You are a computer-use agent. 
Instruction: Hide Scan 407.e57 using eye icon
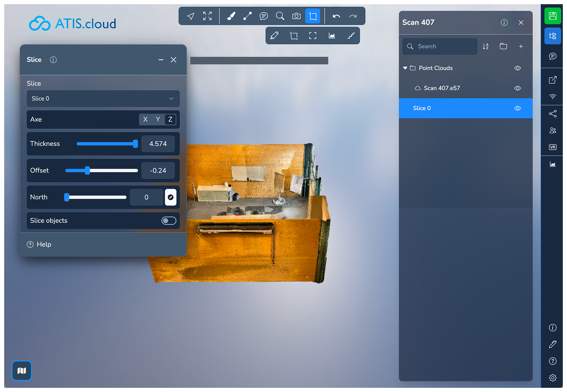517,88
